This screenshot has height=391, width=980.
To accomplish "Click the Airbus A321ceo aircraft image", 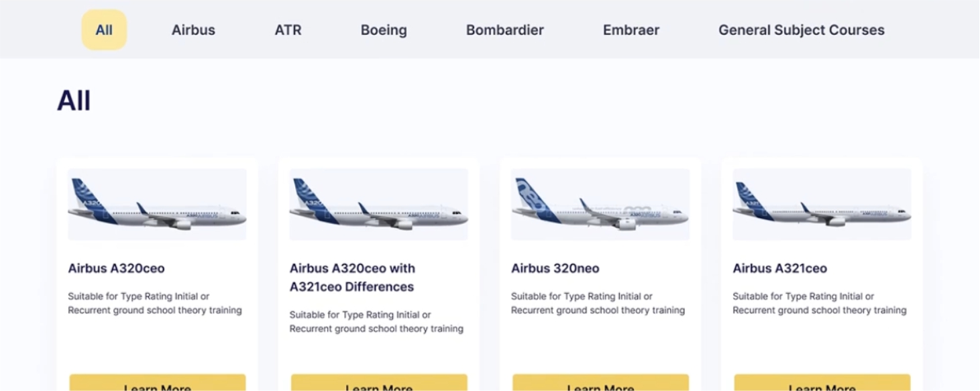I will [822, 205].
